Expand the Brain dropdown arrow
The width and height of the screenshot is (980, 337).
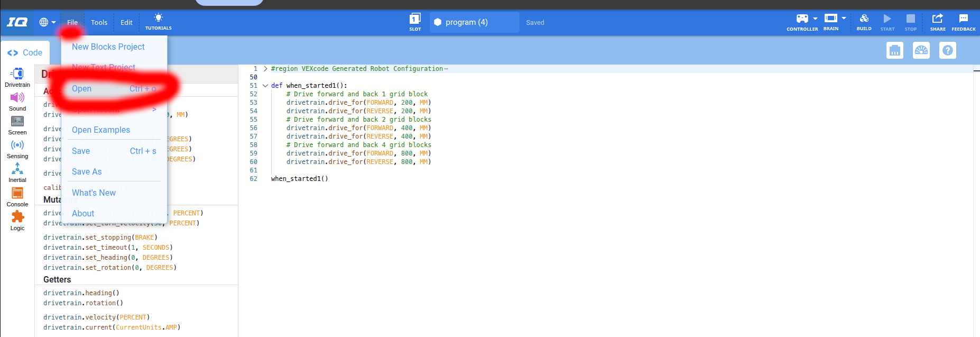coord(844,18)
